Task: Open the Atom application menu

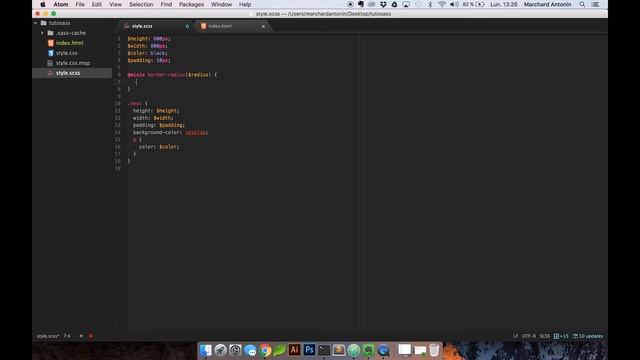Action: (x=61, y=4)
